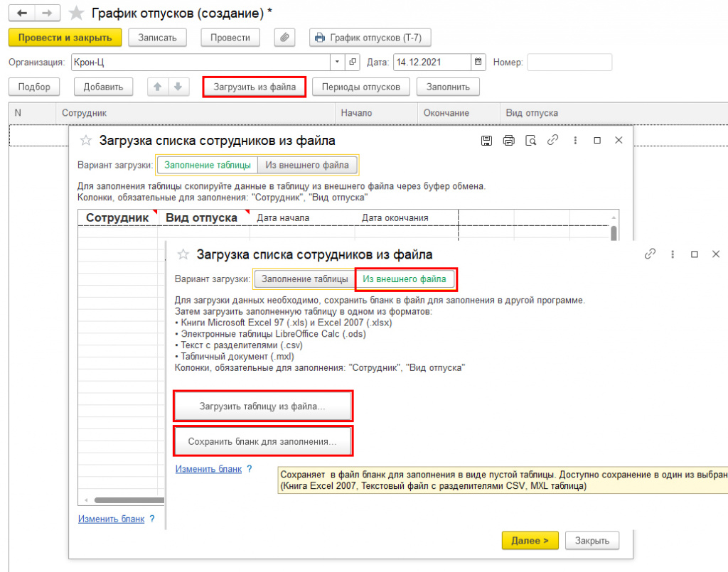Click the Записать button
Image resolution: width=728 pixels, height=572 pixels.
click(157, 38)
